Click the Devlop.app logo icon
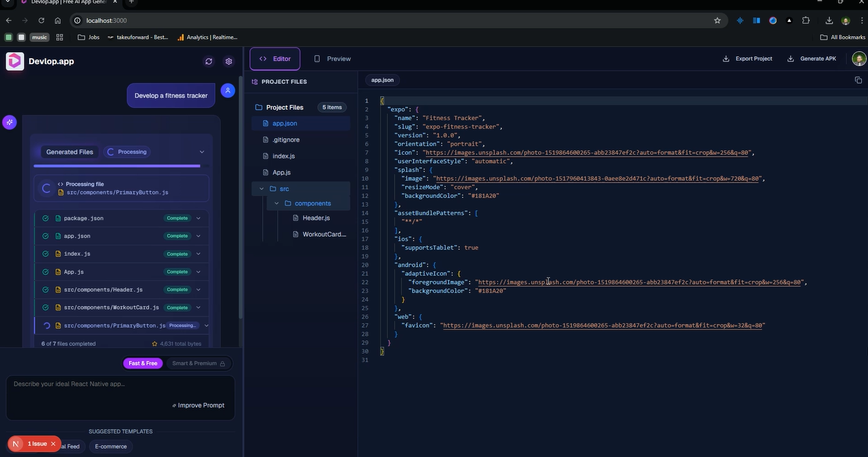Viewport: 868px width, 457px height. 15,61
